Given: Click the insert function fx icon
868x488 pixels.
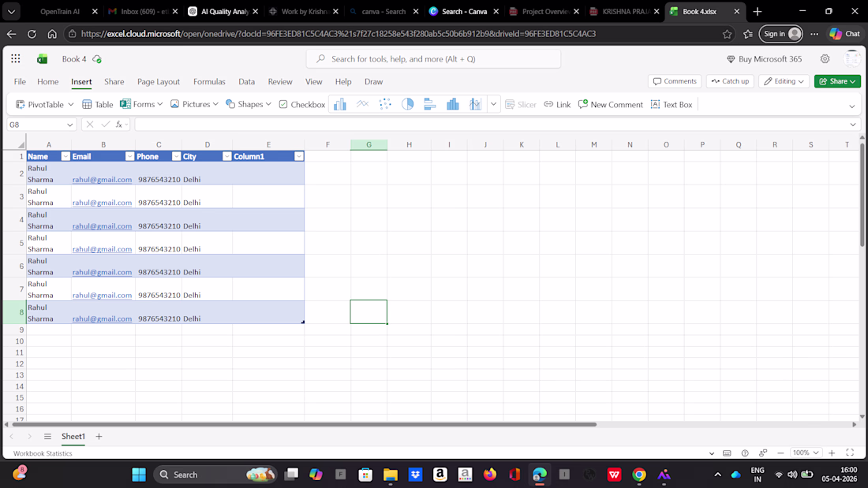Looking at the screenshot, I should pos(119,125).
